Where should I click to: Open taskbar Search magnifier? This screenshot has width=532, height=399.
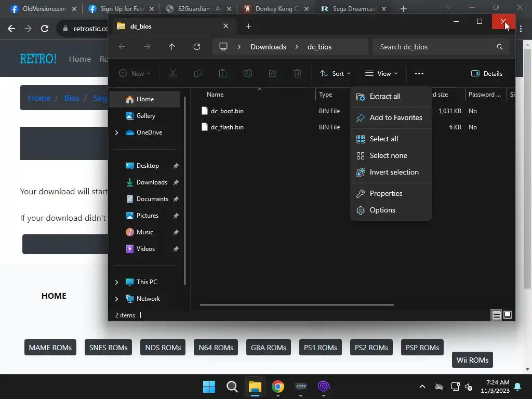tap(232, 387)
